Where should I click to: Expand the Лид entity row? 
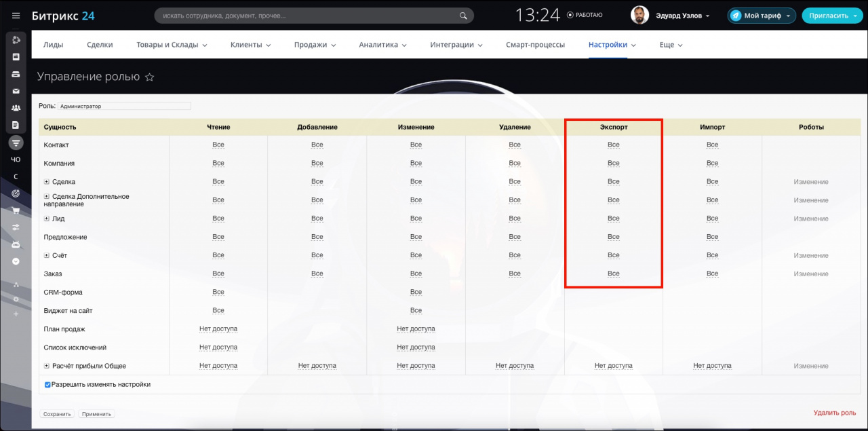pos(47,219)
